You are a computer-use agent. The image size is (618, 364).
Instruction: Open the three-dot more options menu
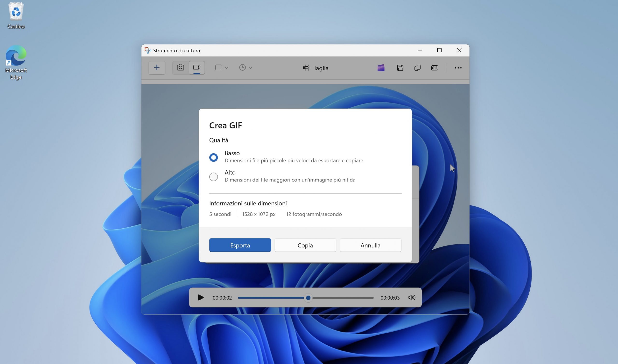(x=458, y=68)
